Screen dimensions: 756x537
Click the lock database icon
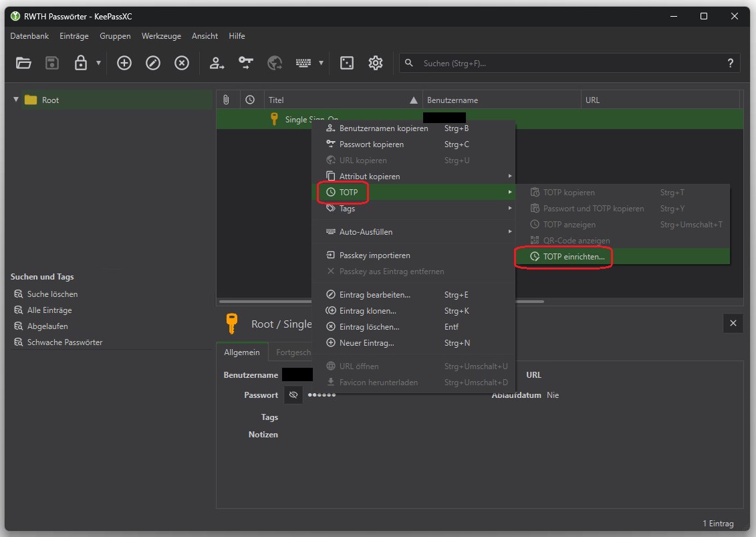click(x=81, y=63)
